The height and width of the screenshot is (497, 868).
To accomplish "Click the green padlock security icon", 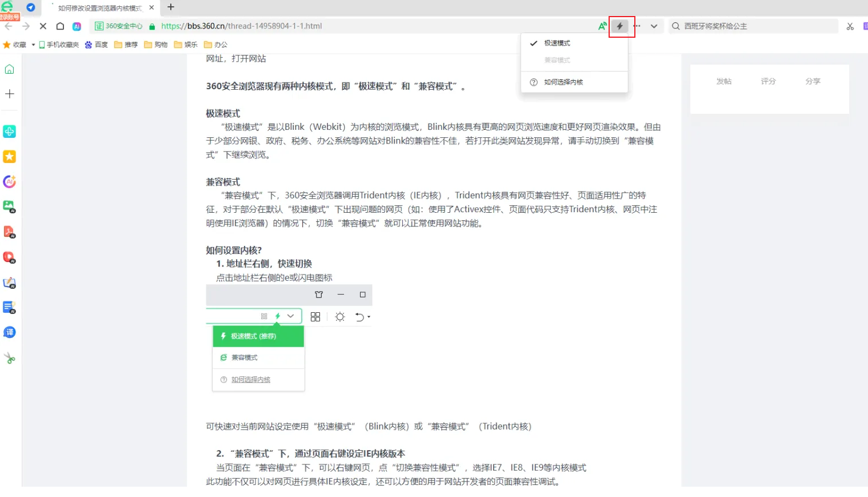I will pyautogui.click(x=152, y=26).
